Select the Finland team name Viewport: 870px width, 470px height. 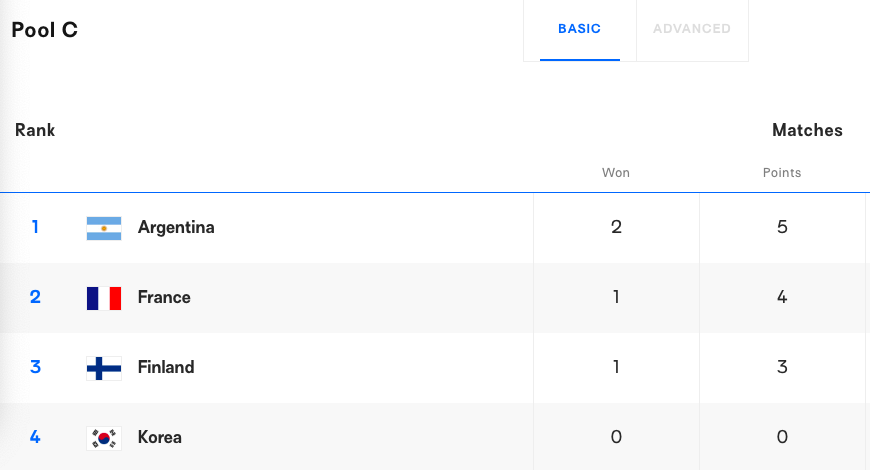click(166, 367)
